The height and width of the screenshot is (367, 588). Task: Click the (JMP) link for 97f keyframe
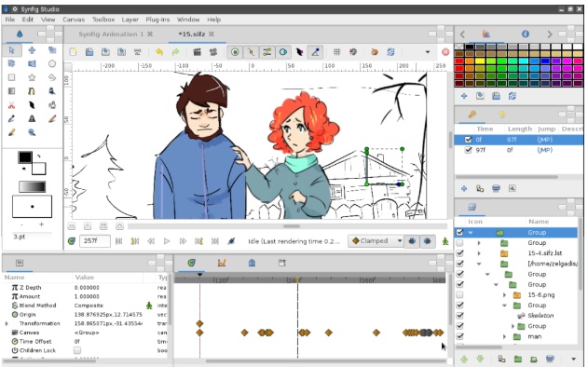[x=544, y=150]
